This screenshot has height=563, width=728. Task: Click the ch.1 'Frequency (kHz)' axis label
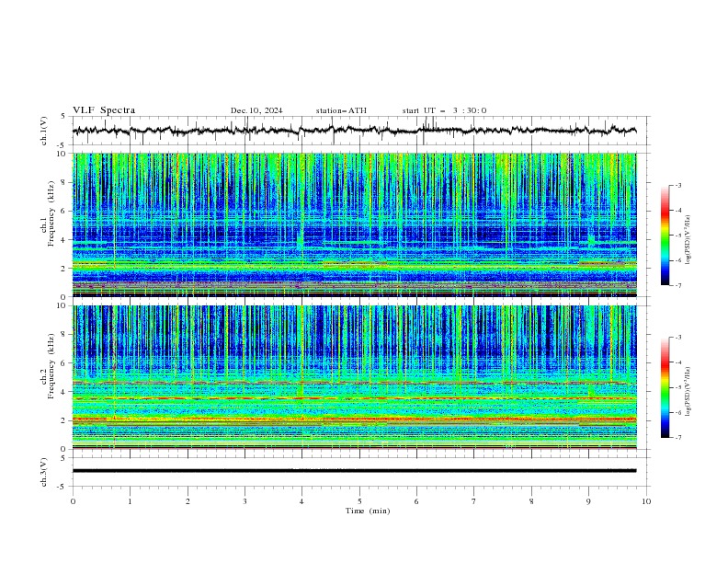coord(51,214)
